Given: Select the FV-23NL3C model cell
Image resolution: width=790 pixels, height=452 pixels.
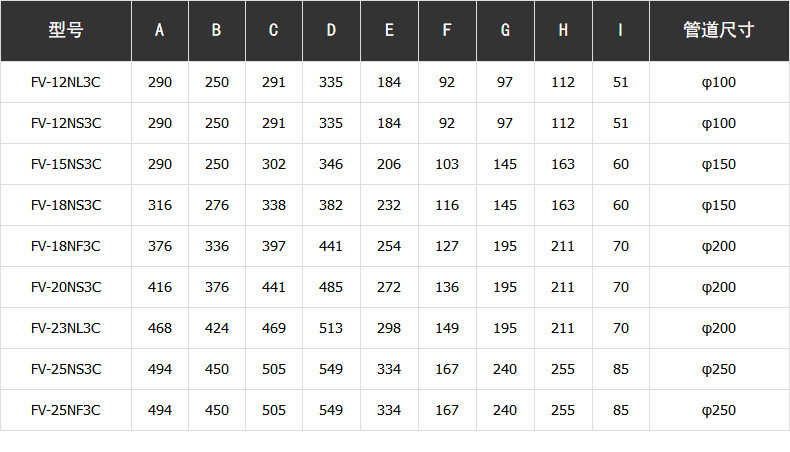Looking at the screenshot, I should point(66,328).
